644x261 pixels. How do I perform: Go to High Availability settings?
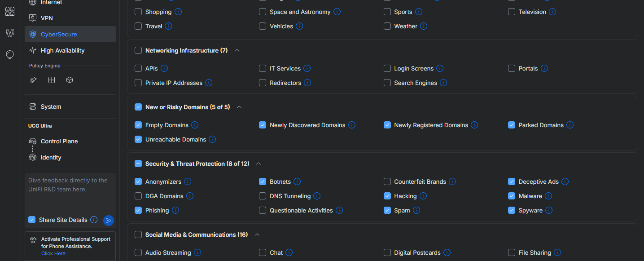click(62, 51)
